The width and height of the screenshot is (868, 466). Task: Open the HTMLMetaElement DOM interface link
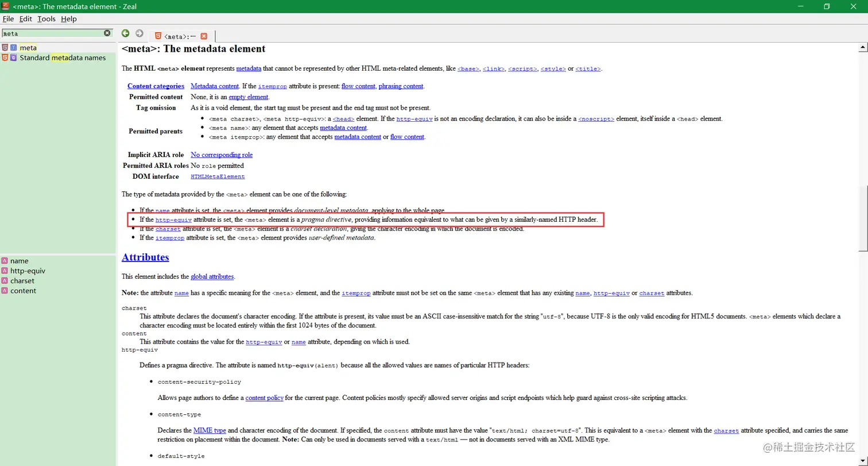[x=218, y=176]
